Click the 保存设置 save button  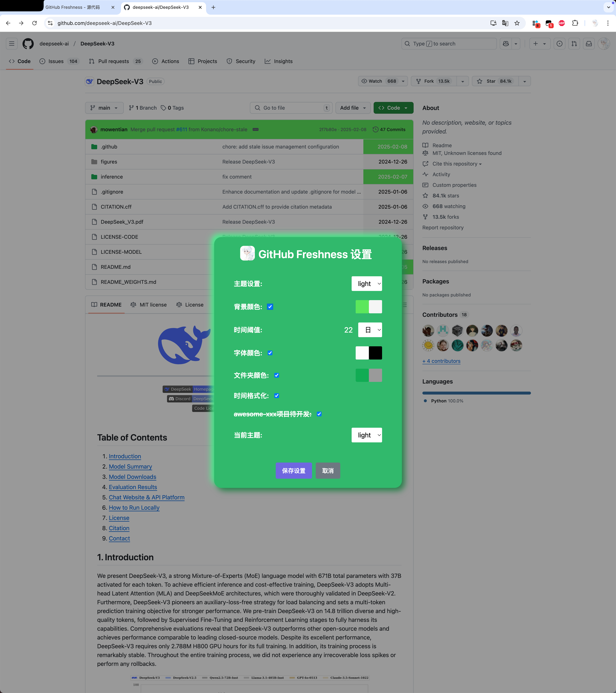294,471
